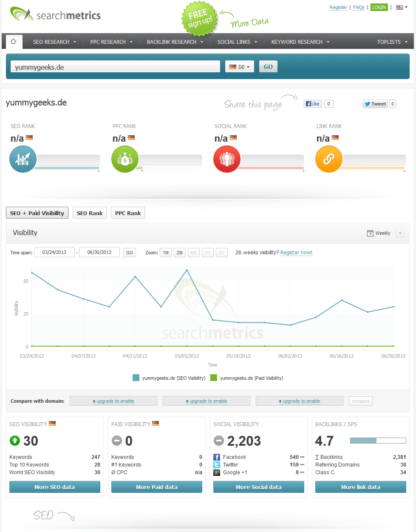The image size is (416, 532).
Task: Click GO button next to domain search
Action: tap(268, 67)
